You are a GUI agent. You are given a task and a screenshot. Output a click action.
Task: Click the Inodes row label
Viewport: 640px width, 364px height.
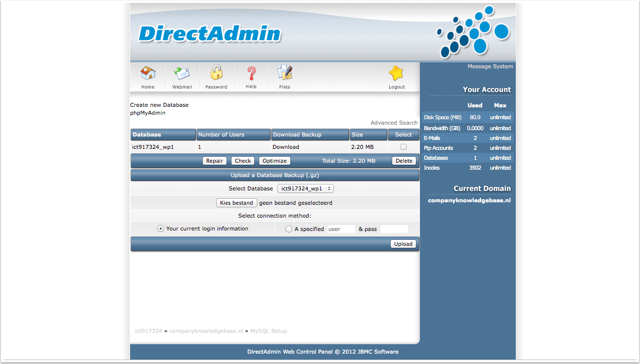pos(432,168)
